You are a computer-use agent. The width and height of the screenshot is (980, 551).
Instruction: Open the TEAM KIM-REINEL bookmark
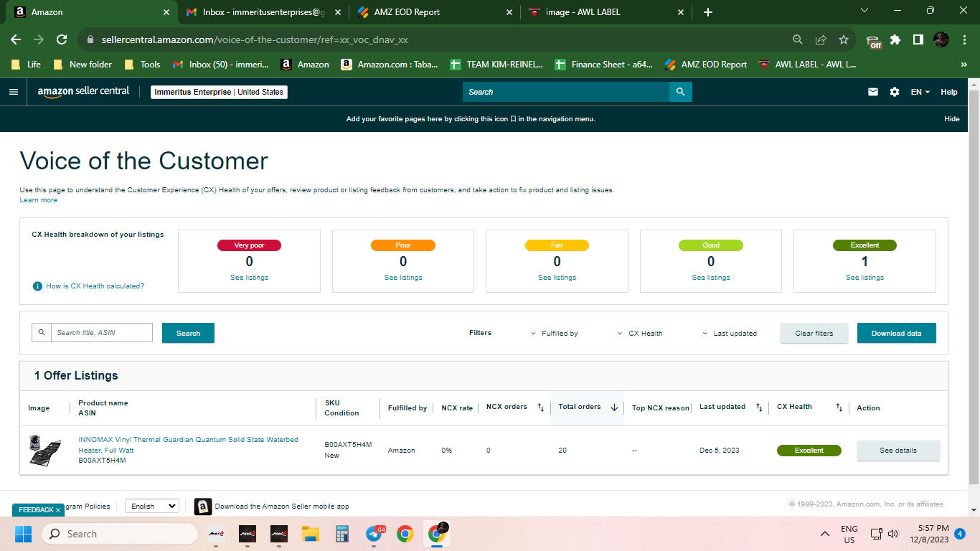click(x=496, y=65)
